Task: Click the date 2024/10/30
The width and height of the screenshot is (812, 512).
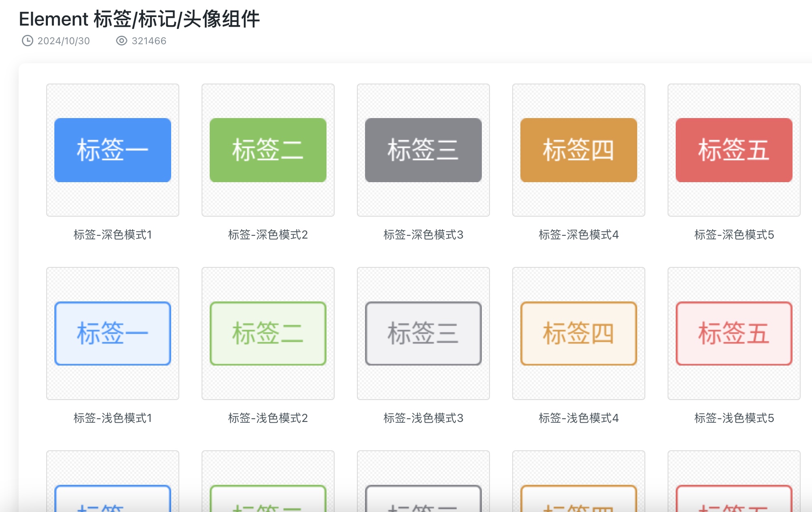Action: tap(64, 41)
